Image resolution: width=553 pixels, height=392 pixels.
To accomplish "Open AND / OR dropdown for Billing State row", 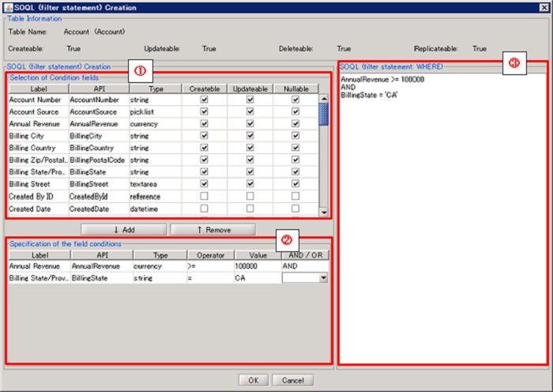I will (x=322, y=278).
